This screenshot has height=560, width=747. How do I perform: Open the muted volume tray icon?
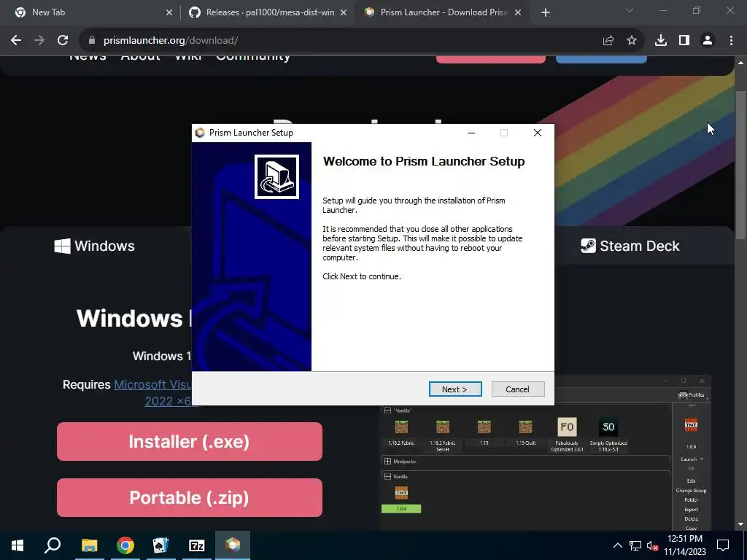coord(652,546)
